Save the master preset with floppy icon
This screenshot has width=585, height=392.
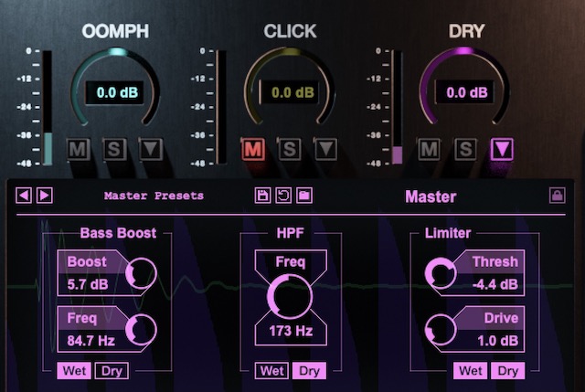[262, 196]
